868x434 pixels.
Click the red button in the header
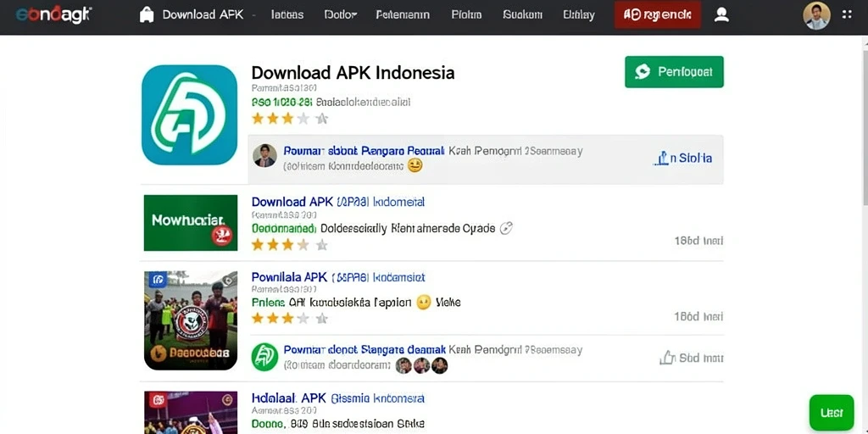click(x=657, y=15)
